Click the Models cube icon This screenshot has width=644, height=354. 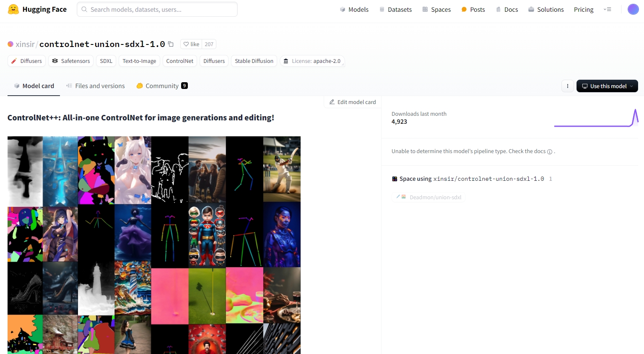tap(343, 9)
